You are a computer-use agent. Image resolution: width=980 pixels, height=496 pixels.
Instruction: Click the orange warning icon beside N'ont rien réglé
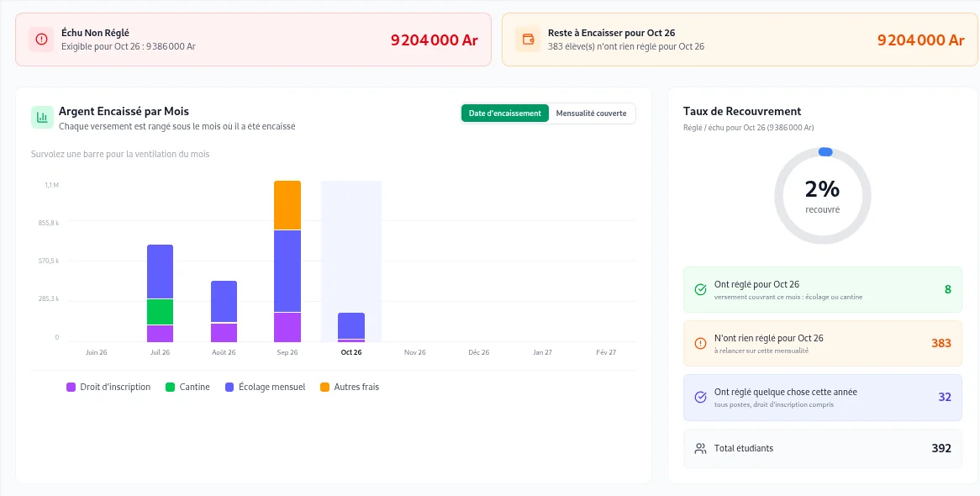tap(701, 343)
